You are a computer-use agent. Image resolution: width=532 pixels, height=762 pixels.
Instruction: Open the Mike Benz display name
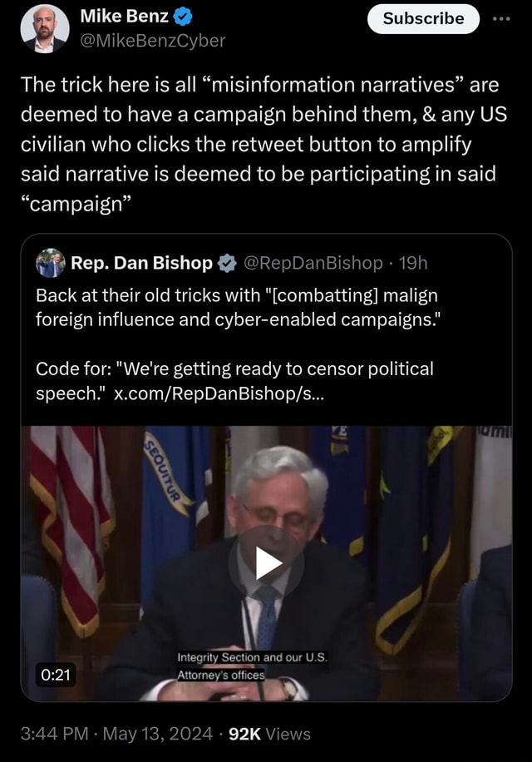(124, 16)
